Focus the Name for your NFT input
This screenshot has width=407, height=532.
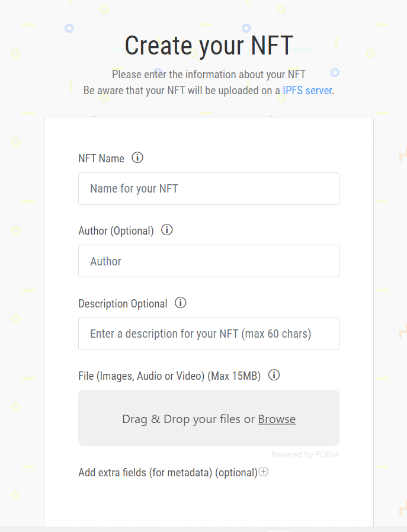(x=209, y=189)
